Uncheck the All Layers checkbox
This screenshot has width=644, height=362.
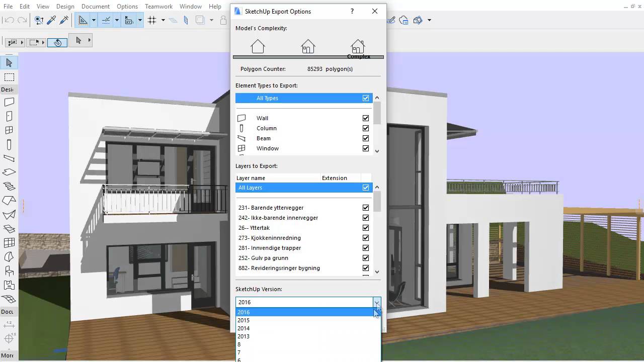[366, 188]
